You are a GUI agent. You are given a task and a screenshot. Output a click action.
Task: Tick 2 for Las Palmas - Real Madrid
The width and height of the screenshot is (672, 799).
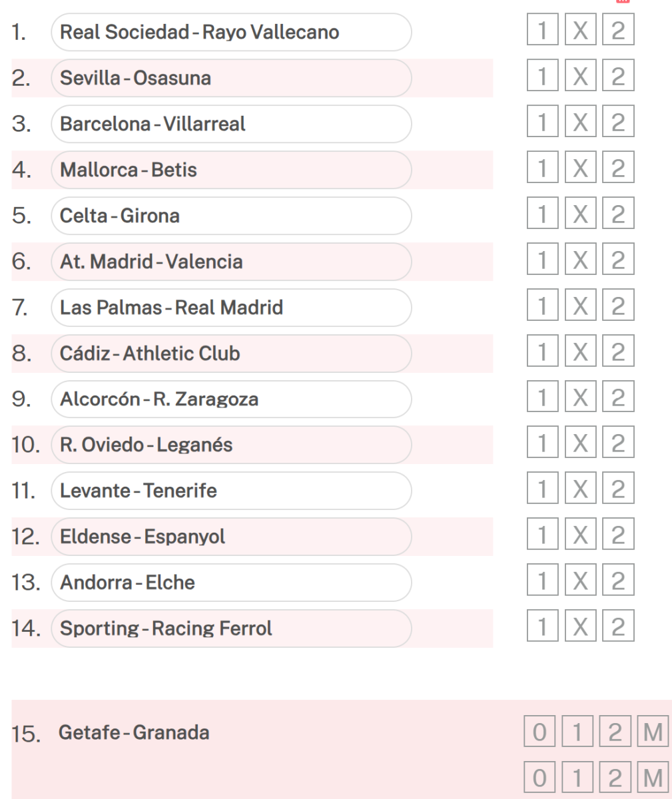pos(618,308)
